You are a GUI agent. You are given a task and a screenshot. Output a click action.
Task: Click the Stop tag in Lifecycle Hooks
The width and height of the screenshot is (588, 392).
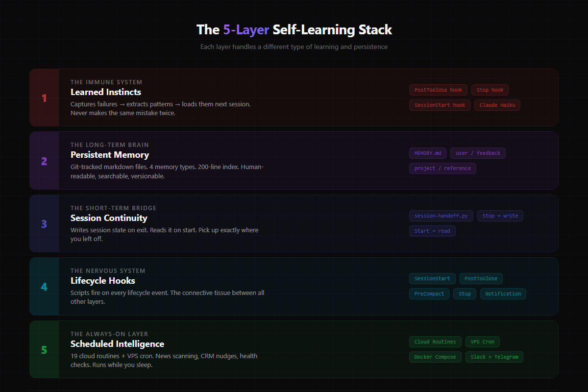(x=465, y=294)
